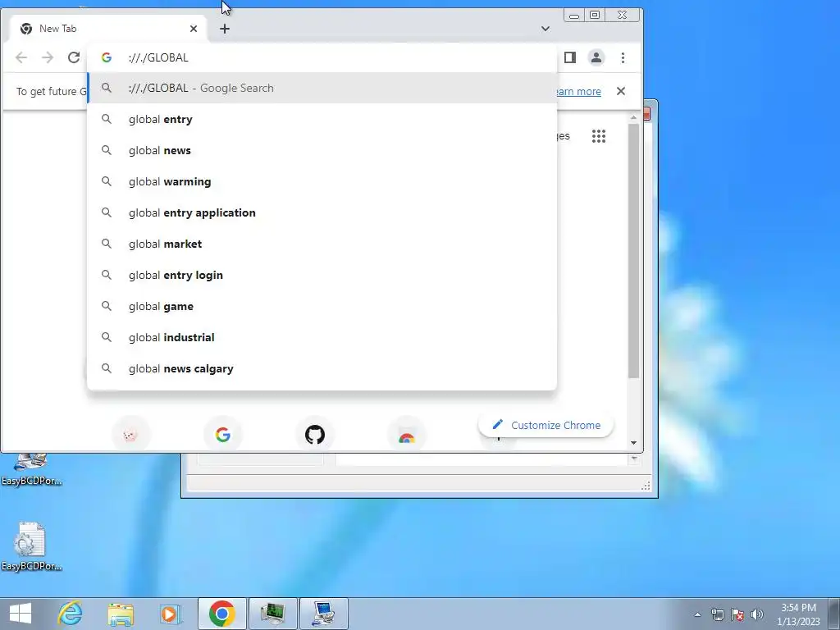Open File Explorer from the taskbar
The height and width of the screenshot is (630, 840).
(121, 614)
